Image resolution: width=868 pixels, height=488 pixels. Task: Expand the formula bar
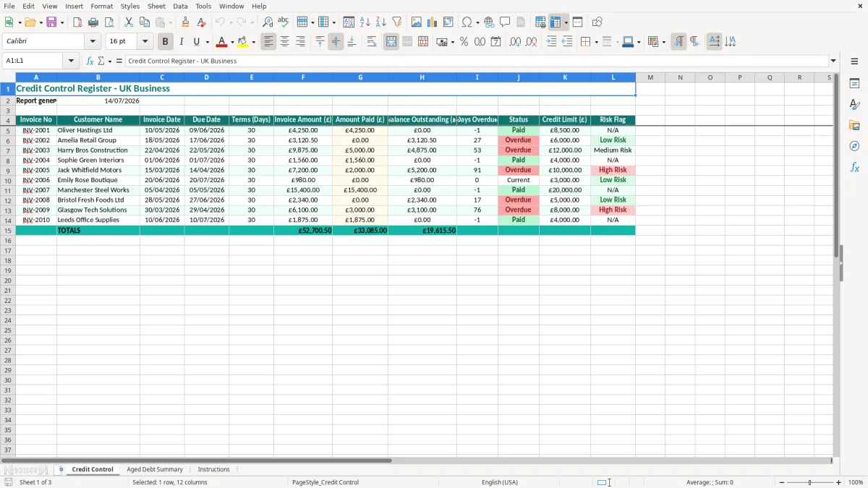(x=833, y=61)
